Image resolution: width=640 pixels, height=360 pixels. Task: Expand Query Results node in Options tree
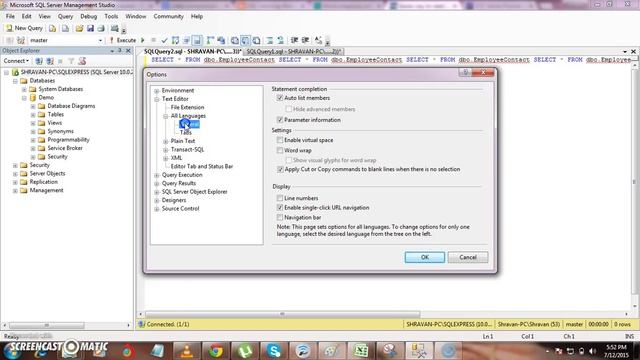point(157,184)
